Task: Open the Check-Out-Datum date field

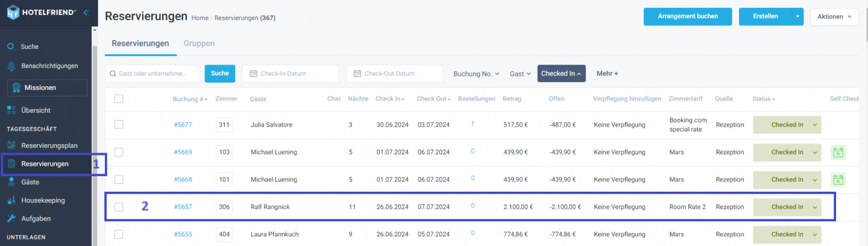Action: [x=394, y=74]
